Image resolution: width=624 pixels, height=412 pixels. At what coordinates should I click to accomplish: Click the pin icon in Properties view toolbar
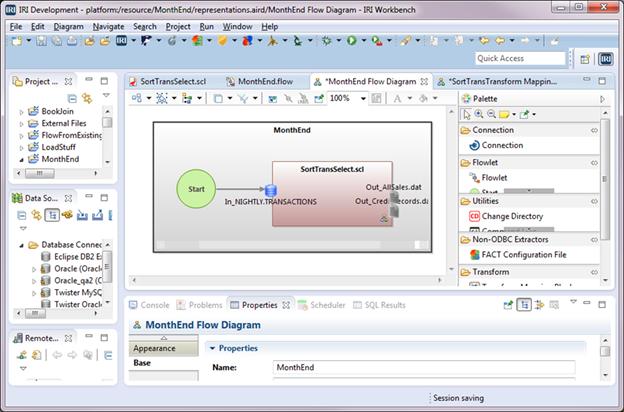pyautogui.click(x=508, y=305)
